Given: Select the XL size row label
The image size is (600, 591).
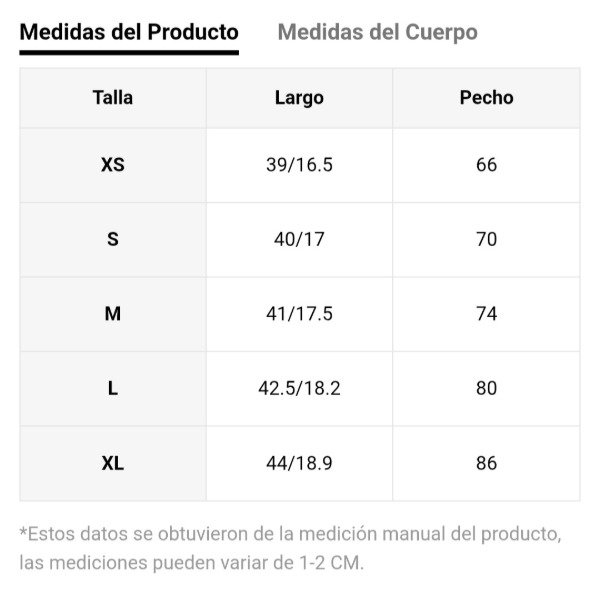Looking at the screenshot, I should [x=113, y=463].
